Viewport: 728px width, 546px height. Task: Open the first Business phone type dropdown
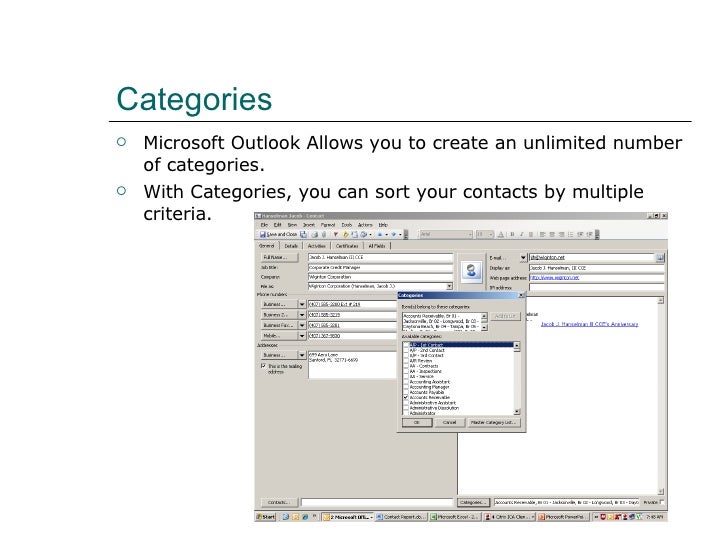coord(302,305)
